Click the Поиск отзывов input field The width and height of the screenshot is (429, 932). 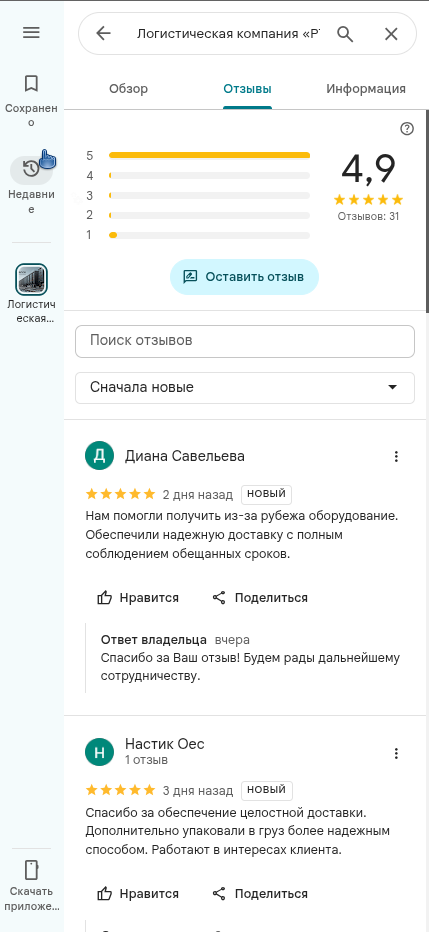pyautogui.click(x=245, y=341)
